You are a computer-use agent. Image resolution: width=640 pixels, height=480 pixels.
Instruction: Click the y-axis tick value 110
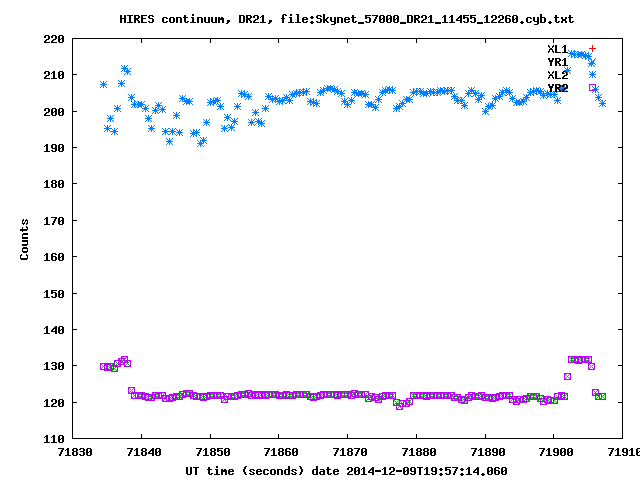coord(54,439)
